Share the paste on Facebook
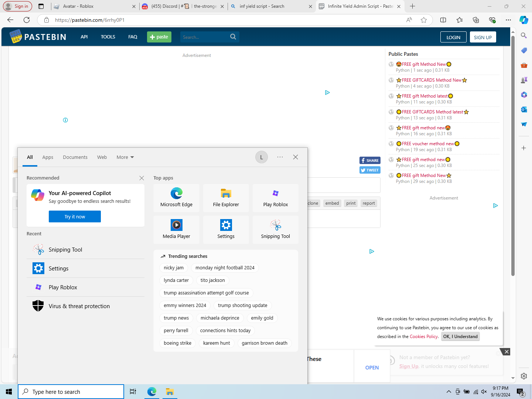 370,160
